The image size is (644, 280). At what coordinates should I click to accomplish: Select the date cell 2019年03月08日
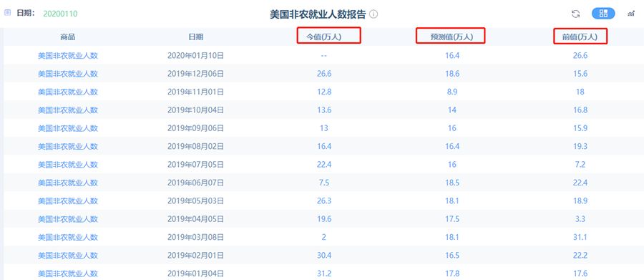coord(195,237)
